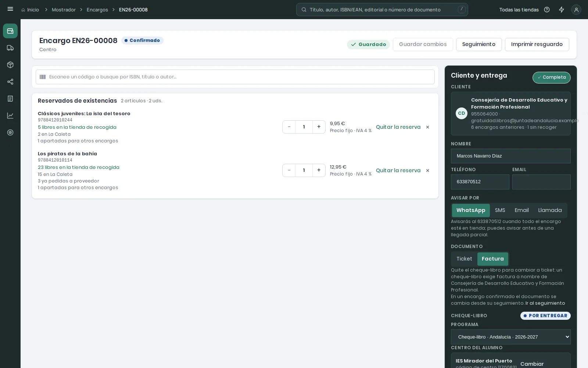The height and width of the screenshot is (368, 588).
Task: Select SMS as notification method
Action: pos(500,210)
